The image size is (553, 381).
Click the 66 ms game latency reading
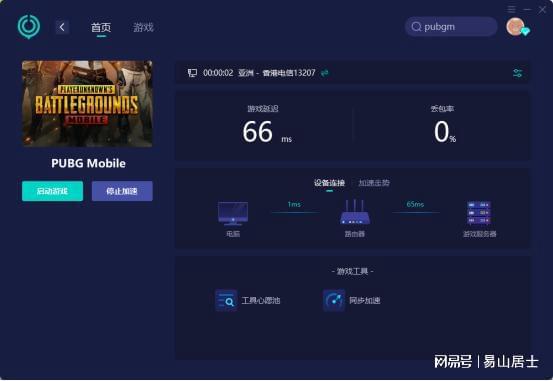[267, 132]
